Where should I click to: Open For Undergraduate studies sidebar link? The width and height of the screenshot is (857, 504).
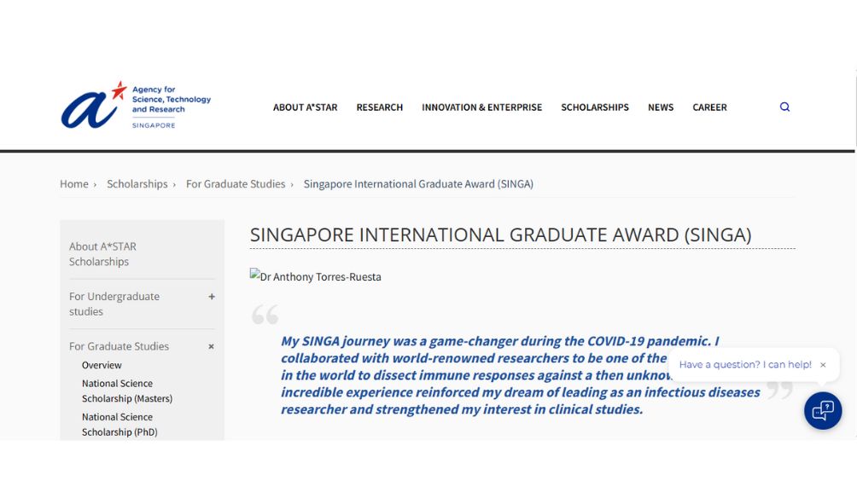(114, 304)
